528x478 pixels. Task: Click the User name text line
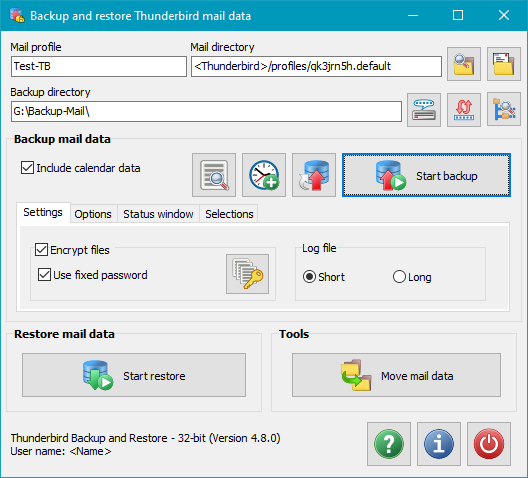(x=61, y=451)
